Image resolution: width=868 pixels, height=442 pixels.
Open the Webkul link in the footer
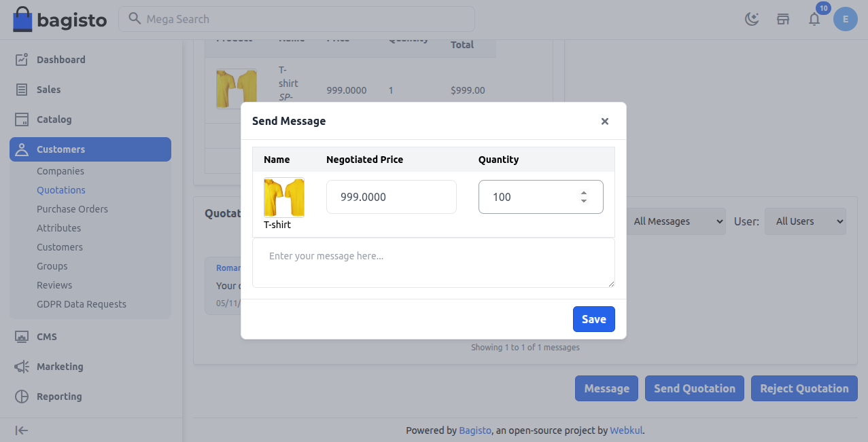click(626, 430)
